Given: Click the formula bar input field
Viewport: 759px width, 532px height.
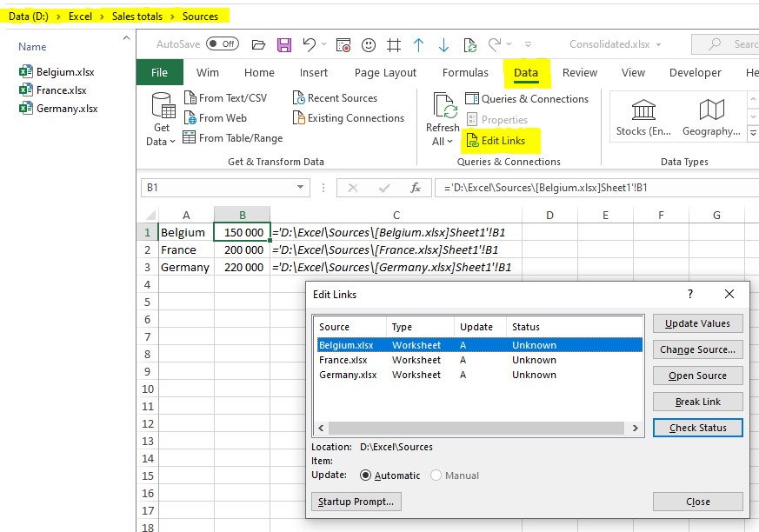Looking at the screenshot, I should 596,188.
